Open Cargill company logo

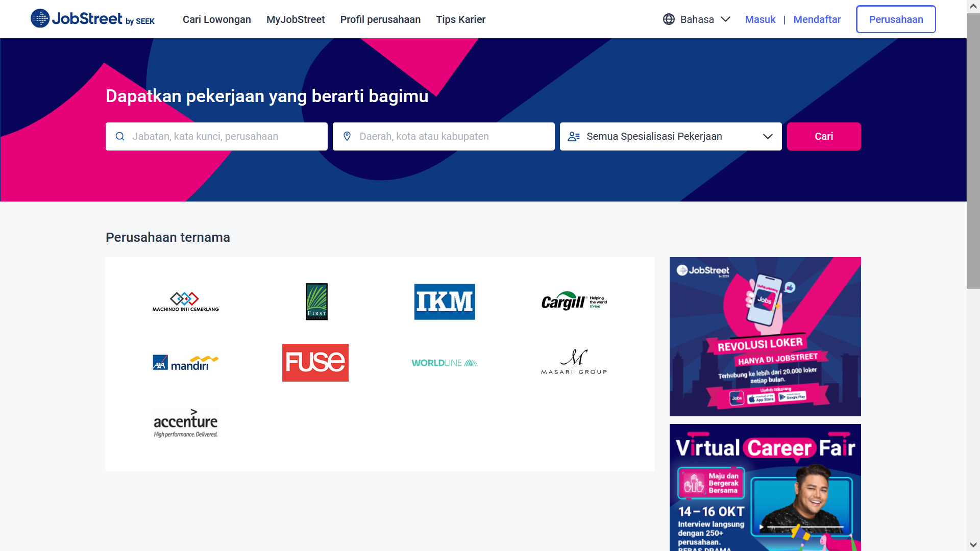point(574,302)
